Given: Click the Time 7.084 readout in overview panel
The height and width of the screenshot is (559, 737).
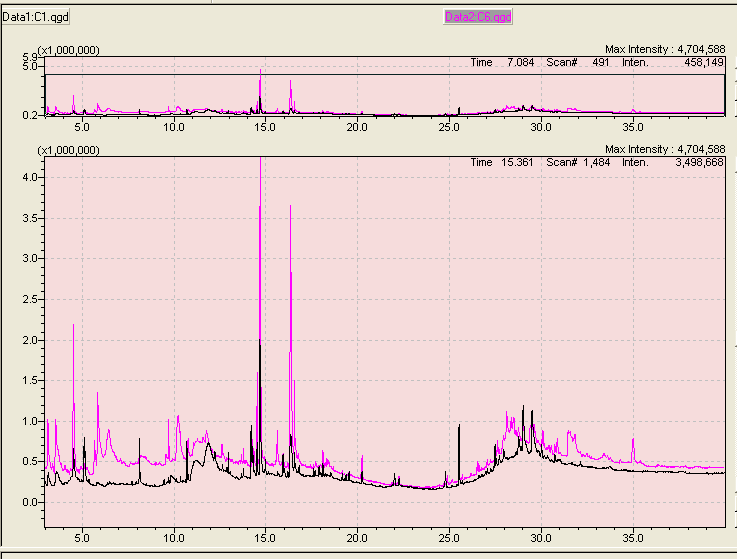Looking at the screenshot, I should 495,62.
